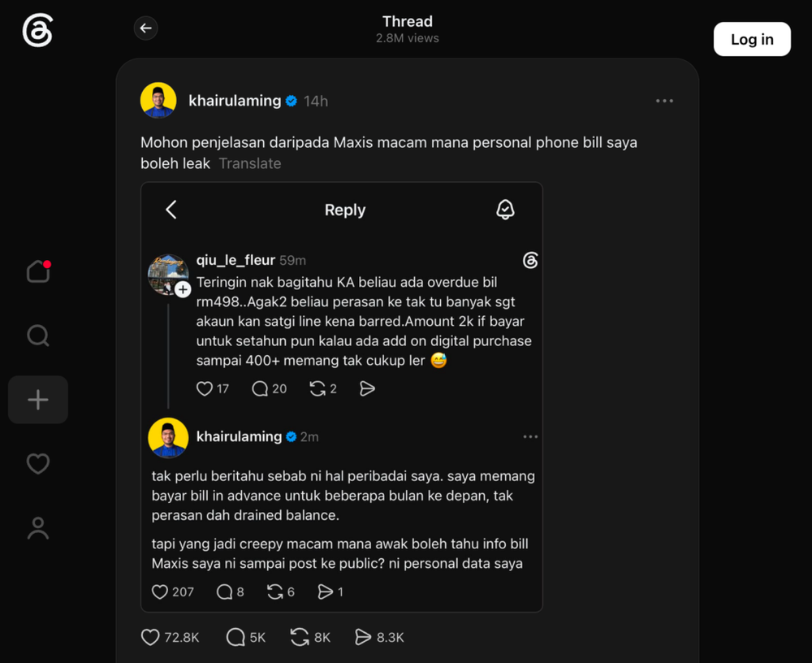Click the back chevron beside Reply
The width and height of the screenshot is (812, 663).
tap(171, 210)
